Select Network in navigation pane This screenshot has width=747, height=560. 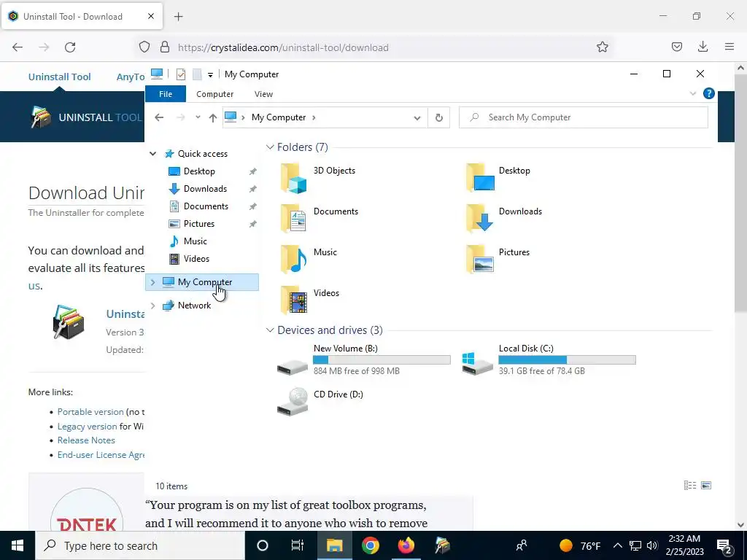pyautogui.click(x=194, y=306)
